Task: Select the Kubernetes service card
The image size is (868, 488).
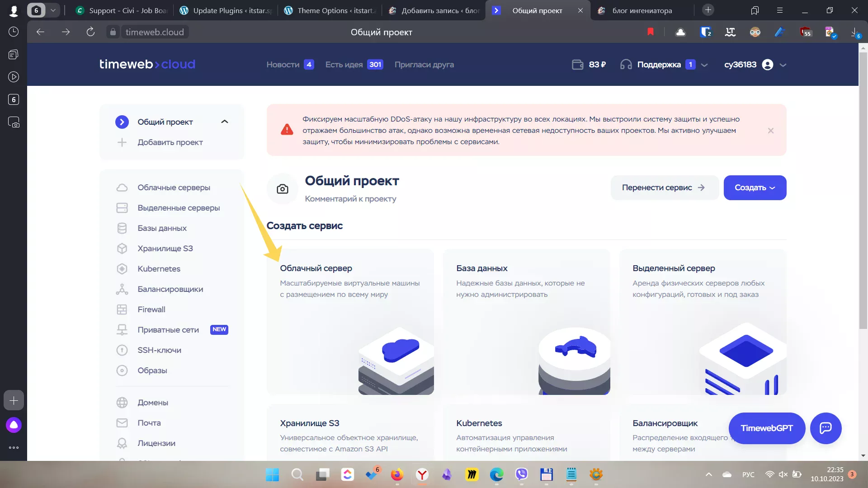Action: tap(526, 432)
